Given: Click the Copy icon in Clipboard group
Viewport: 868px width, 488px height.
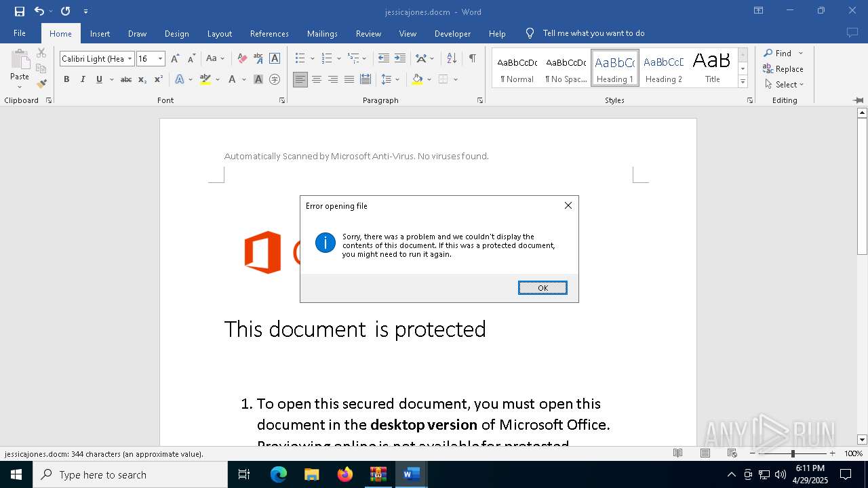Looking at the screenshot, I should 41,68.
